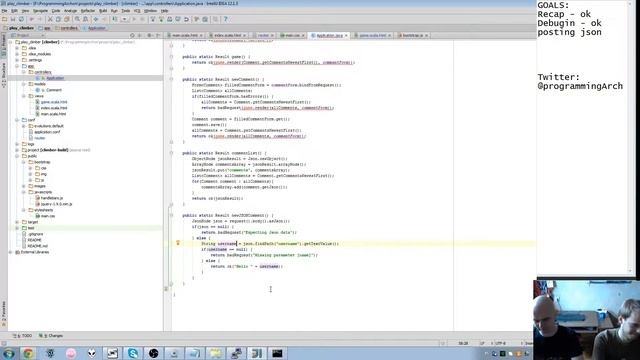This screenshot has height=360, width=640.
Task: Click the Find magnifier icon
Action: coord(77,19)
